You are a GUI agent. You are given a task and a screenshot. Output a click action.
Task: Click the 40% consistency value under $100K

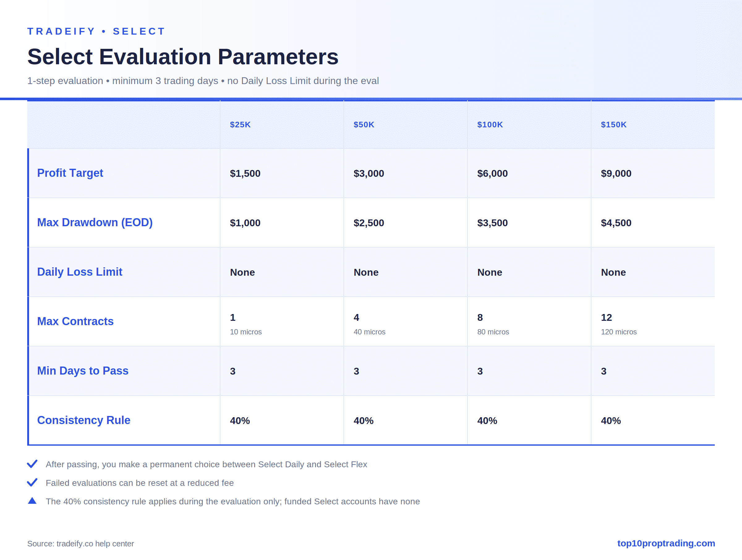(x=487, y=421)
